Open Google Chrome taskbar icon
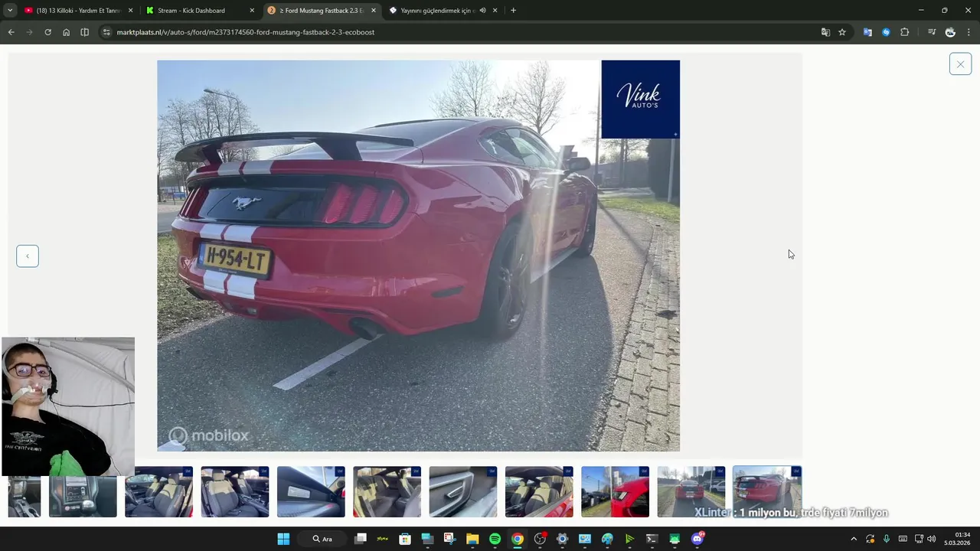The width and height of the screenshot is (980, 551). [x=518, y=539]
